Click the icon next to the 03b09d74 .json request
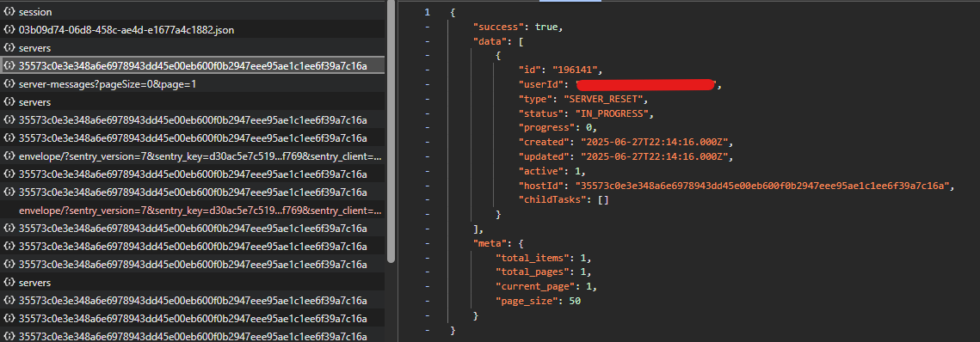The image size is (980, 342). [9, 30]
